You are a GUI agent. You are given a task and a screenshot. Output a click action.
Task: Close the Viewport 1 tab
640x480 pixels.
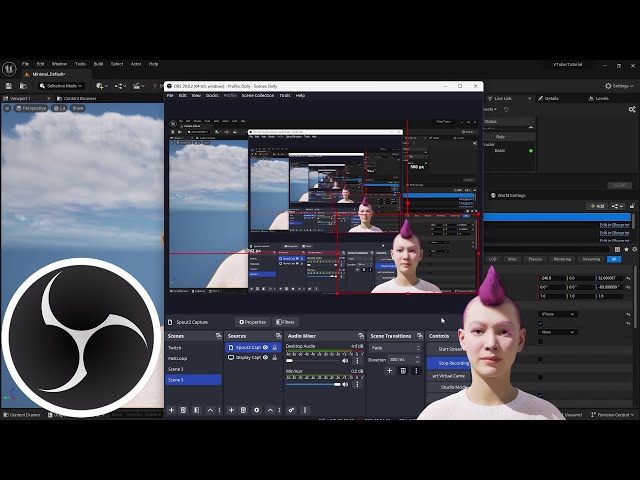coord(49,98)
